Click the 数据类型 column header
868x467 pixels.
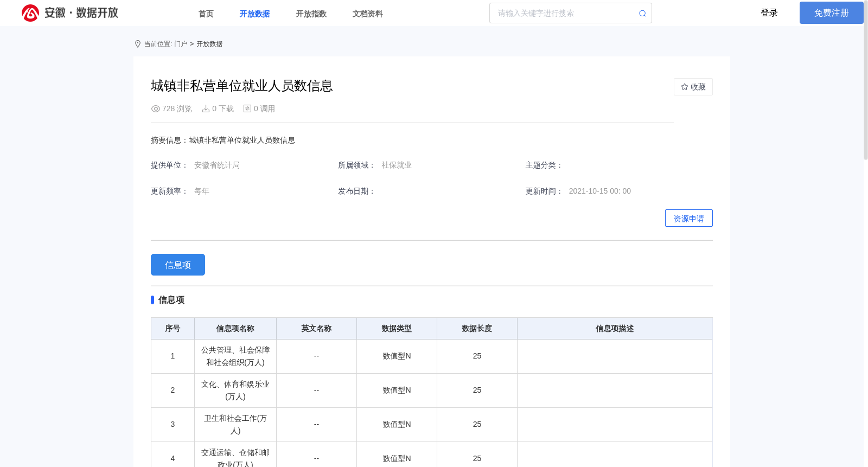397,329
